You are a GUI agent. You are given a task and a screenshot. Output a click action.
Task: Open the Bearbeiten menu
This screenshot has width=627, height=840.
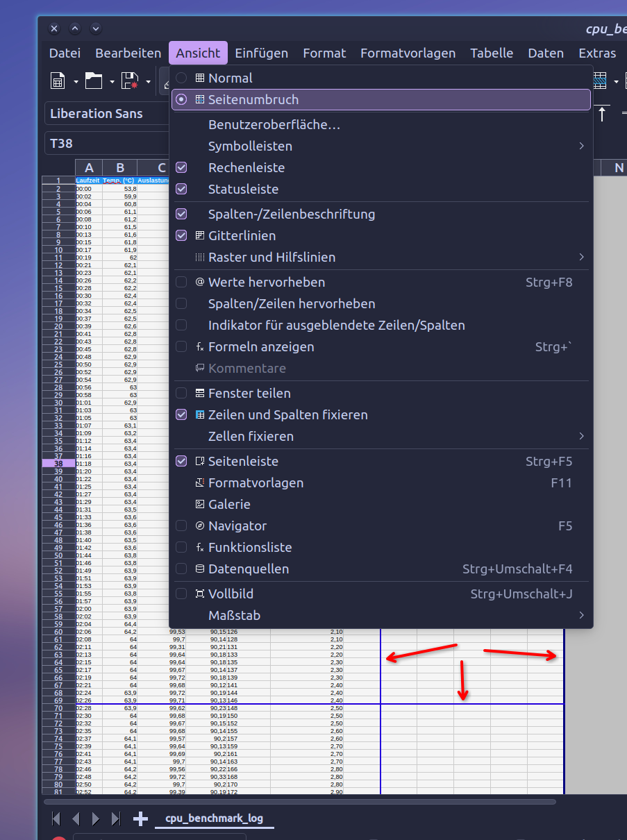(128, 53)
